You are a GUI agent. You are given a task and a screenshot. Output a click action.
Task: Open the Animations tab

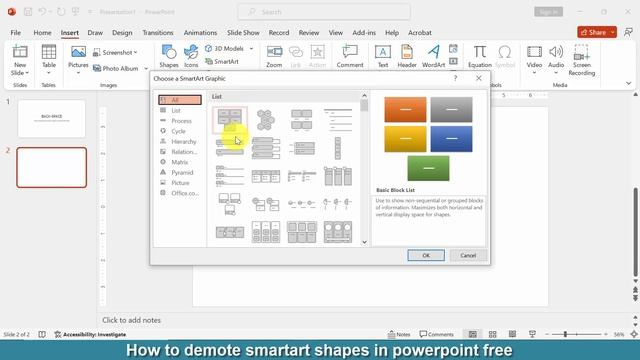point(200,33)
